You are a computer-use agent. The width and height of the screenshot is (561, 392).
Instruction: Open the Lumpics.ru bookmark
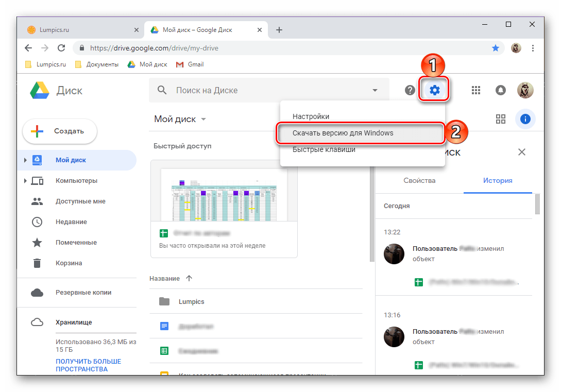pyautogui.click(x=46, y=64)
